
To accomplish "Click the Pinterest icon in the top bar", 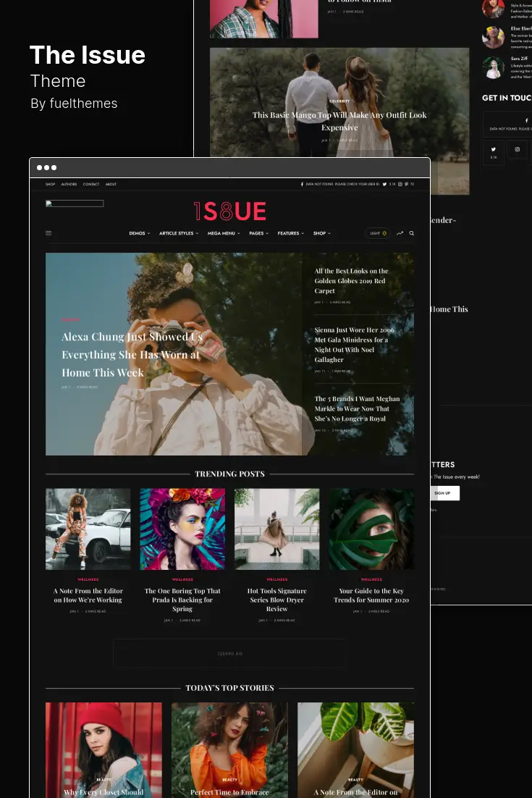I will tap(406, 184).
